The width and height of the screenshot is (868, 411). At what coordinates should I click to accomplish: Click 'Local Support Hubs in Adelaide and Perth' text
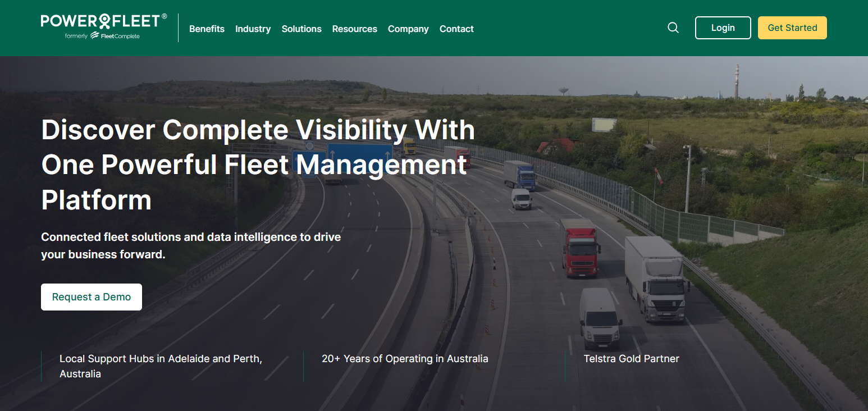coord(161,366)
